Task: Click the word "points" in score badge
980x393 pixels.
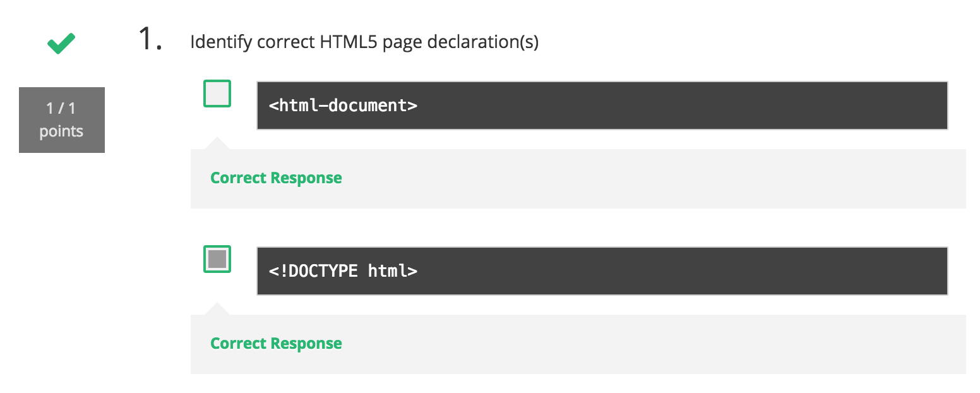Action: point(61,131)
